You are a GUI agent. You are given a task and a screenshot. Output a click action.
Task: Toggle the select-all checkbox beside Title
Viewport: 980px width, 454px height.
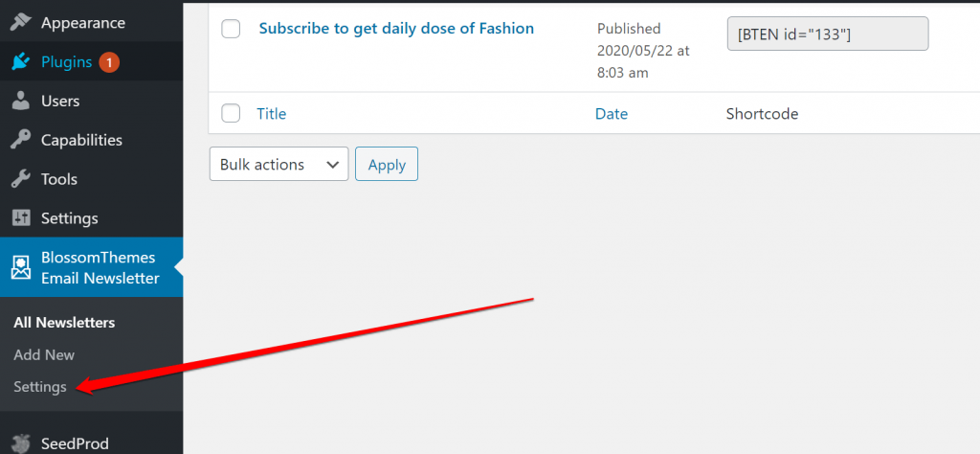(231, 114)
